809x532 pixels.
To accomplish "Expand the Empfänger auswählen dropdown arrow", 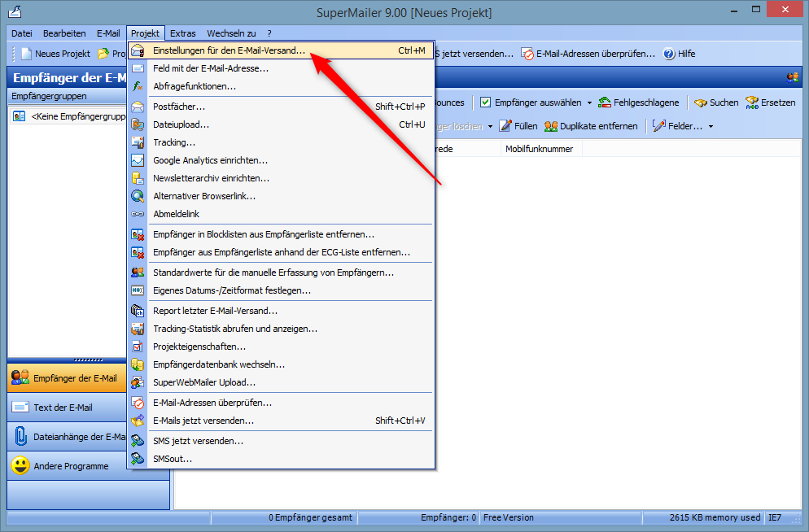I will [589, 103].
